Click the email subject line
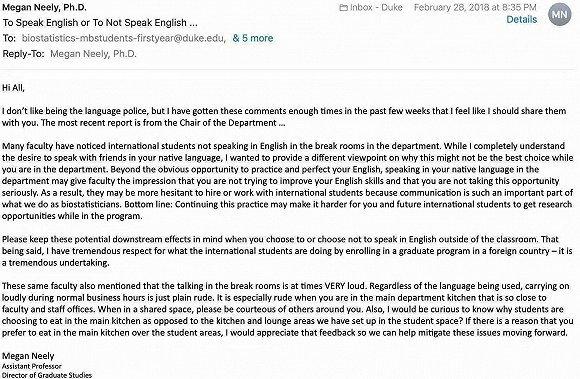This screenshot has width=580, height=379. pos(100,23)
